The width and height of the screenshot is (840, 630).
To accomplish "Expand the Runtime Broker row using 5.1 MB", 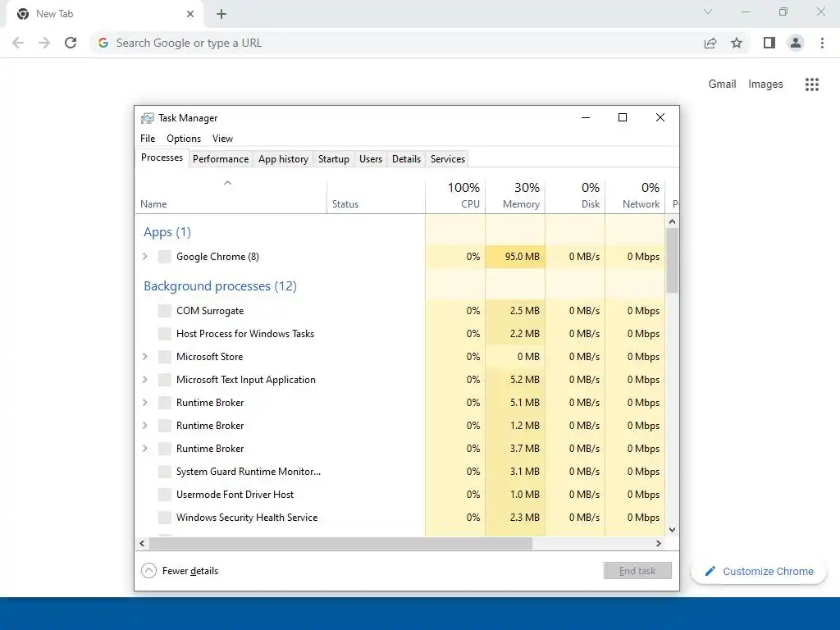I will [144, 403].
